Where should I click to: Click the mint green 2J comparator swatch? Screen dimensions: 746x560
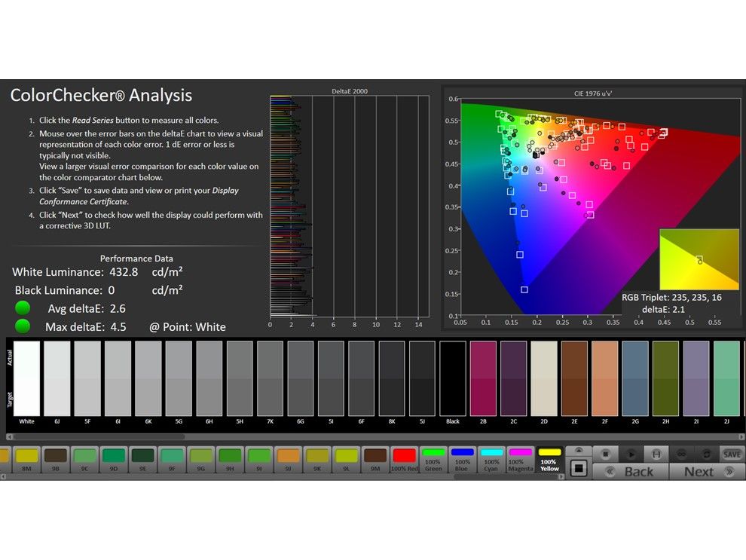(727, 378)
